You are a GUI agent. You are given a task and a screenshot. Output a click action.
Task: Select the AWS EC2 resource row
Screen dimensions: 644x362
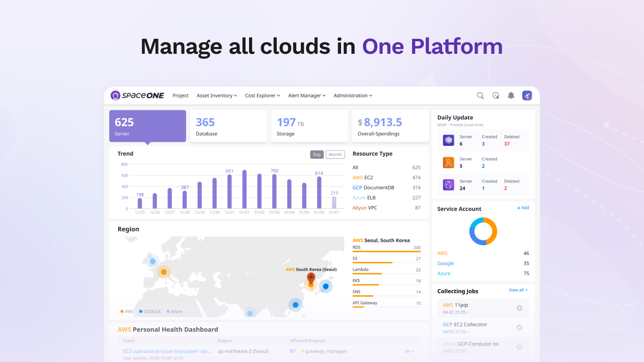[386, 177]
